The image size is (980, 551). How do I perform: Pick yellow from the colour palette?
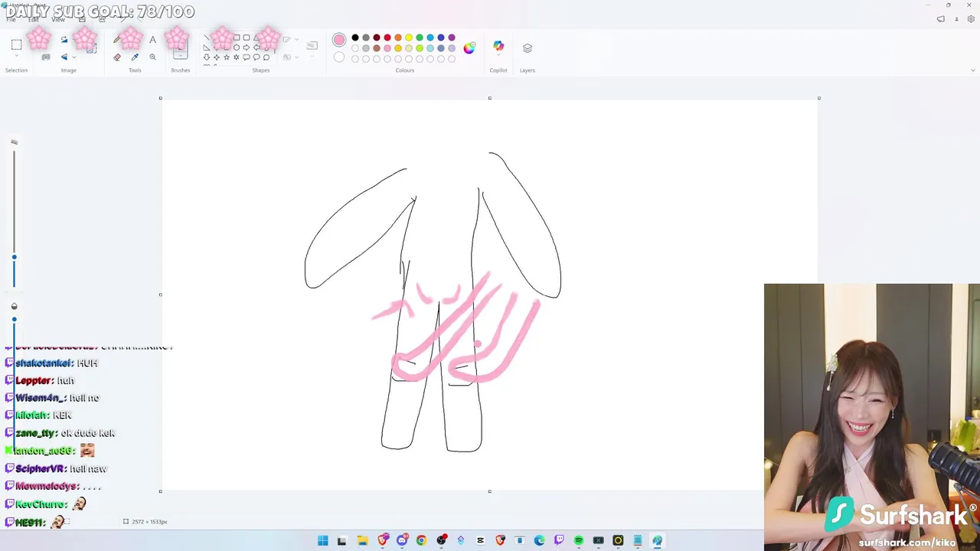(x=409, y=37)
